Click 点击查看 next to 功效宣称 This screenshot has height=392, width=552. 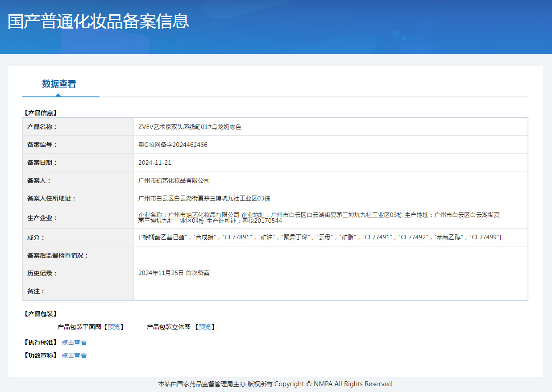[x=74, y=355]
